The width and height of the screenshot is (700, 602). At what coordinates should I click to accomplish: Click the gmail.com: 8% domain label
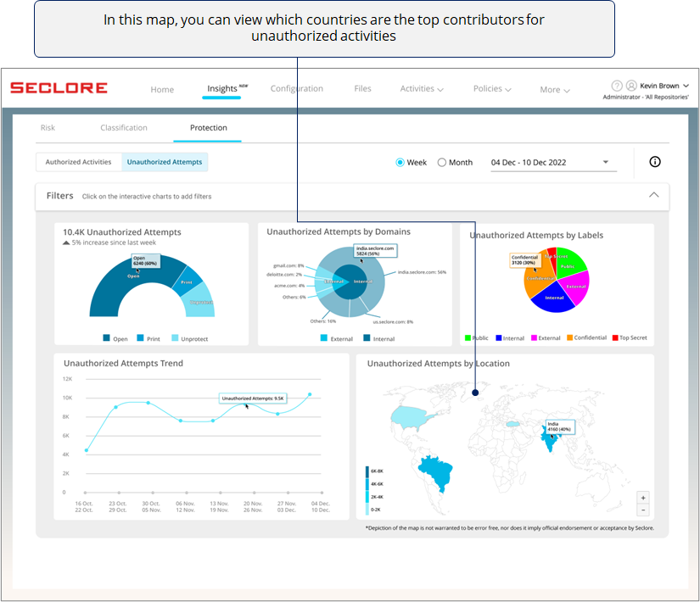pos(288,266)
